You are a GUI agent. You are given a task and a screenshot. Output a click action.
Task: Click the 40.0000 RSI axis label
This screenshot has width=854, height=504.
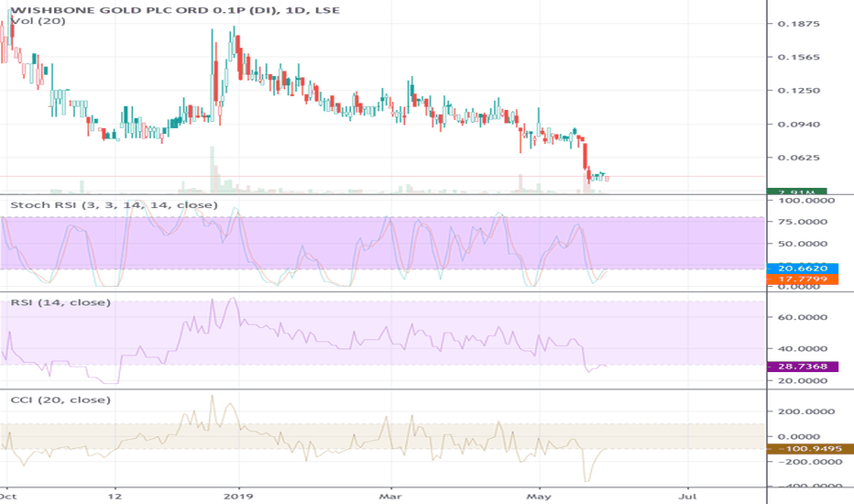[803, 349]
